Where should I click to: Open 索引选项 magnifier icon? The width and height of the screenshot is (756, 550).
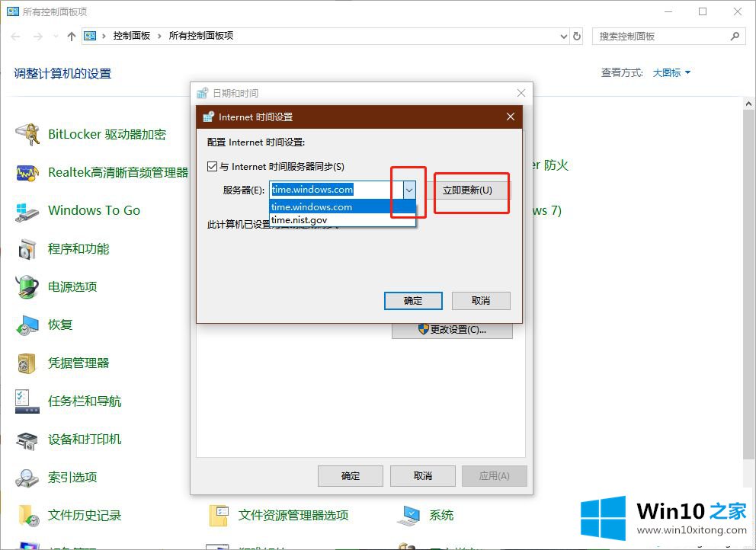point(27,478)
